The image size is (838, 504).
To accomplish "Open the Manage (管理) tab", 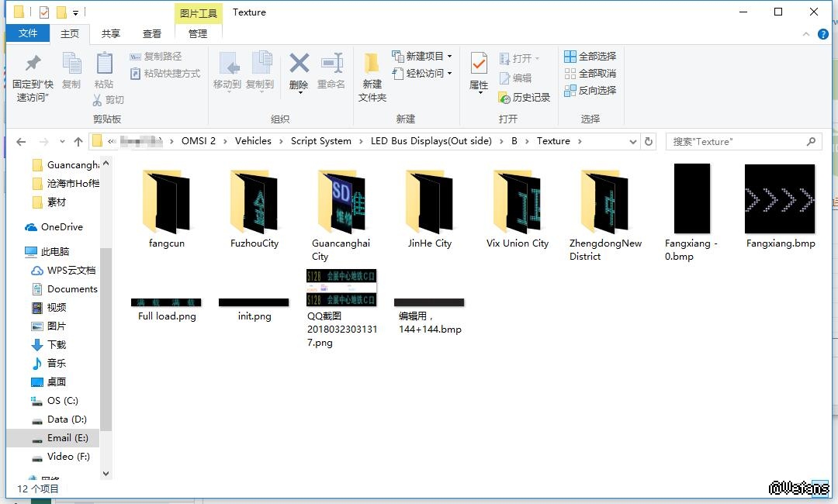I will [x=198, y=33].
